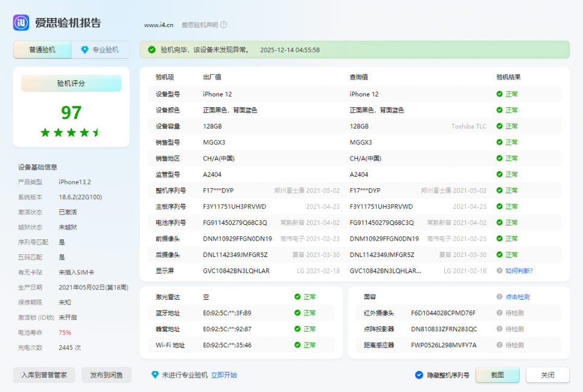Image resolution: width=583 pixels, height=392 pixels.
Task: Click the 截图 button
Action: (x=497, y=375)
